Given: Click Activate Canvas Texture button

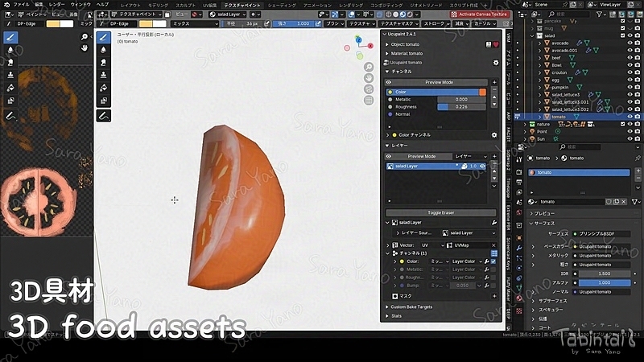Looking at the screenshot, I should [x=479, y=14].
